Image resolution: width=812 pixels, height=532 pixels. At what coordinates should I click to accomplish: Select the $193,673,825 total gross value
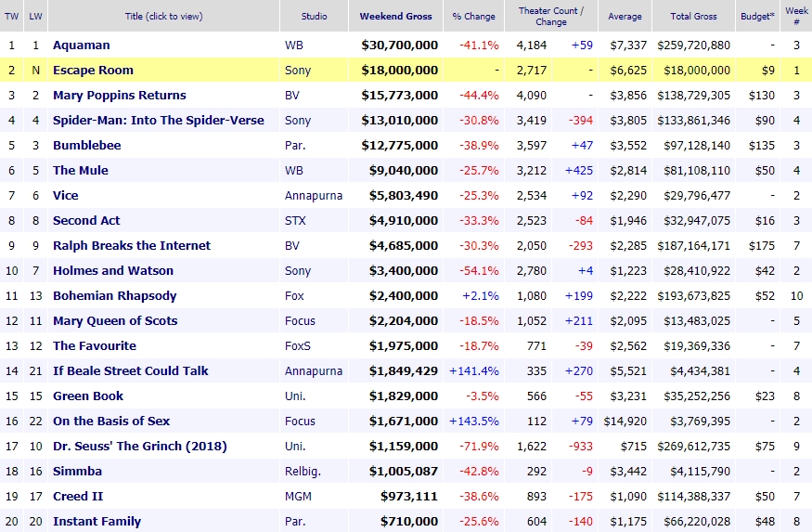point(694,296)
